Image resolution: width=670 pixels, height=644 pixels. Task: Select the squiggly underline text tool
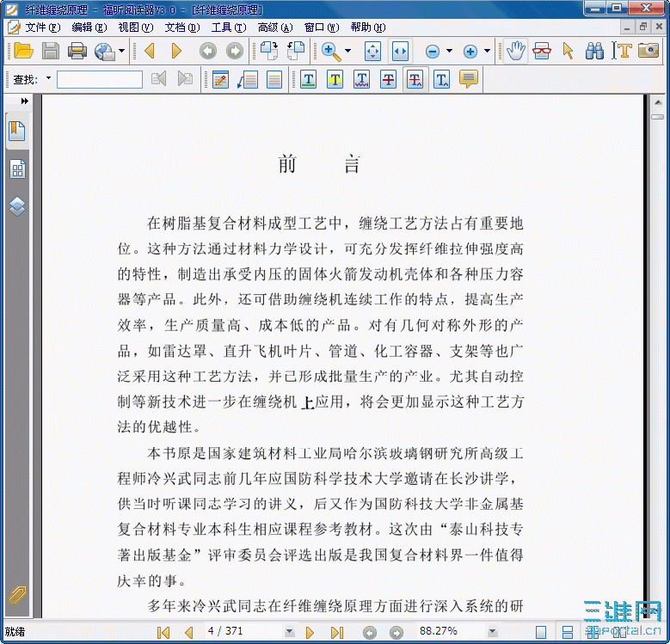coord(361,79)
